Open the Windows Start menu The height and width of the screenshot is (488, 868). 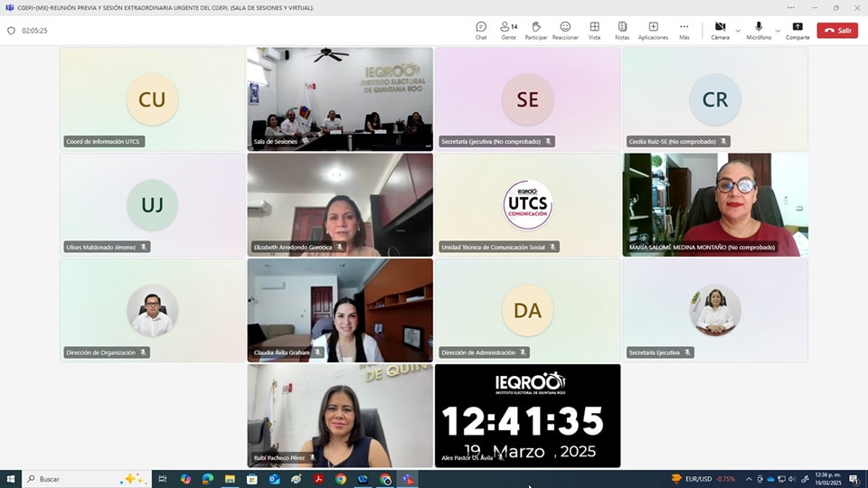point(11,479)
